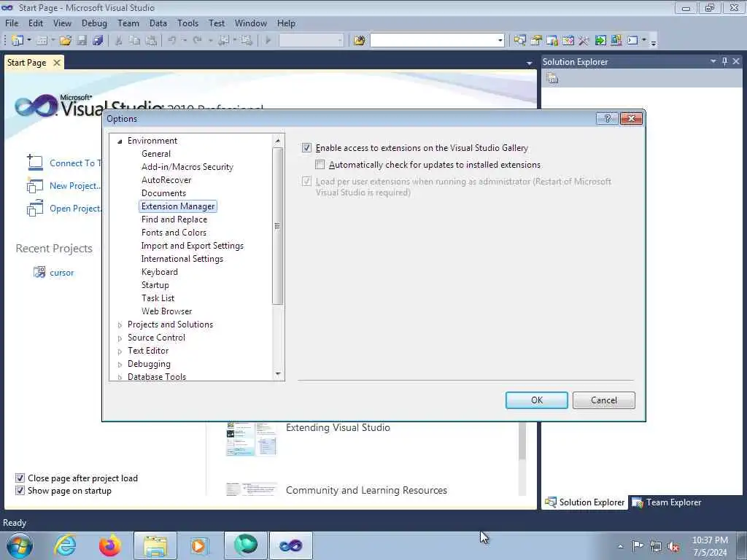Viewport: 747px width, 560px height.
Task: Check Automatically check for updates to extensions
Action: click(x=320, y=165)
